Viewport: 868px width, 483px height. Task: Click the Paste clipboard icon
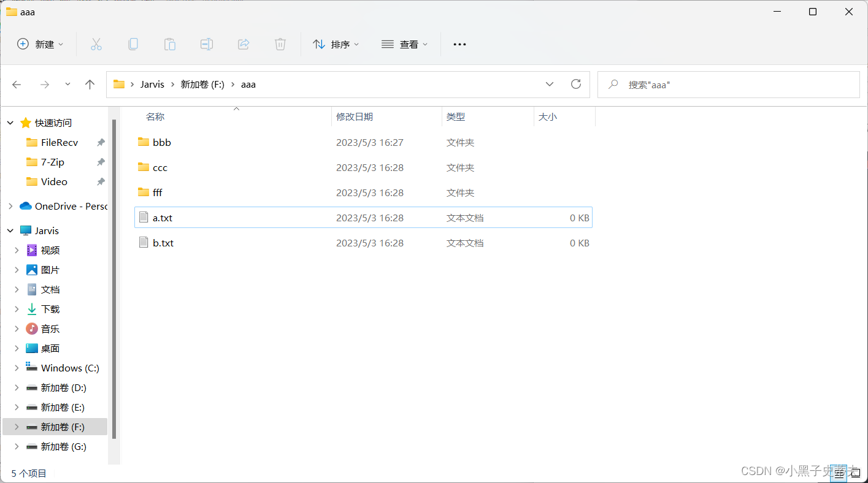click(x=170, y=44)
